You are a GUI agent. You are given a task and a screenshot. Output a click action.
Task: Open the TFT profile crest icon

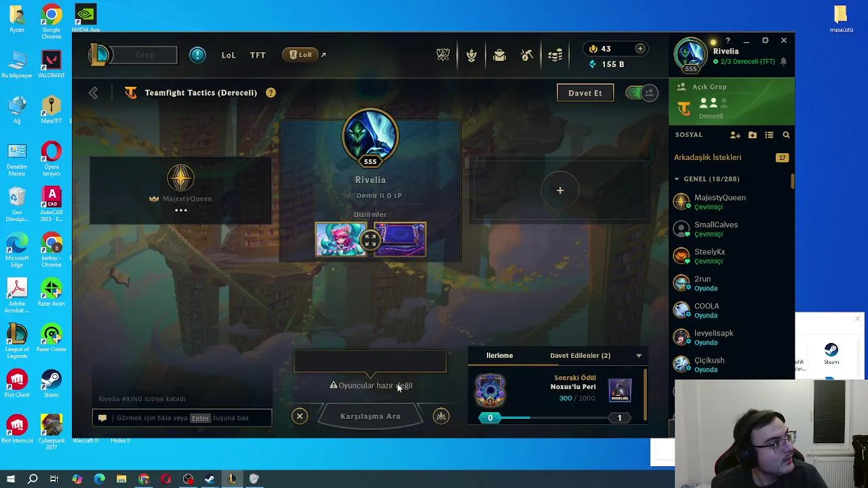click(471, 55)
